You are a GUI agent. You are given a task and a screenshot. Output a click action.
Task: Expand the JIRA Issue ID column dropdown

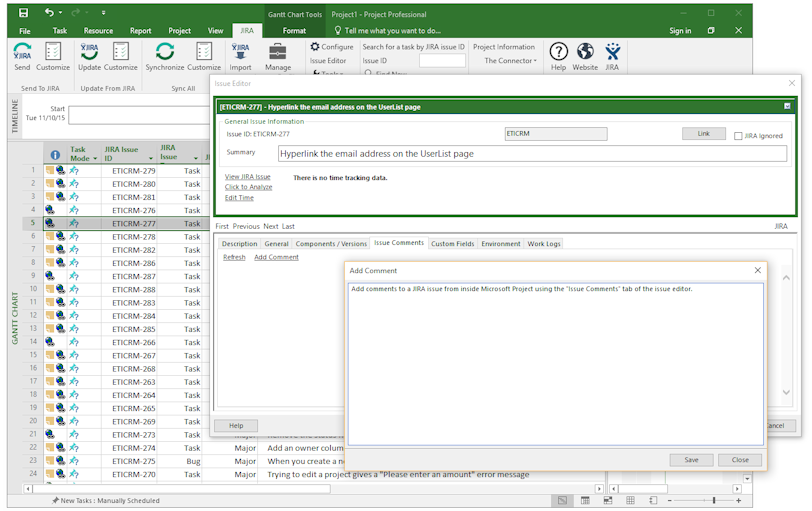point(151,158)
